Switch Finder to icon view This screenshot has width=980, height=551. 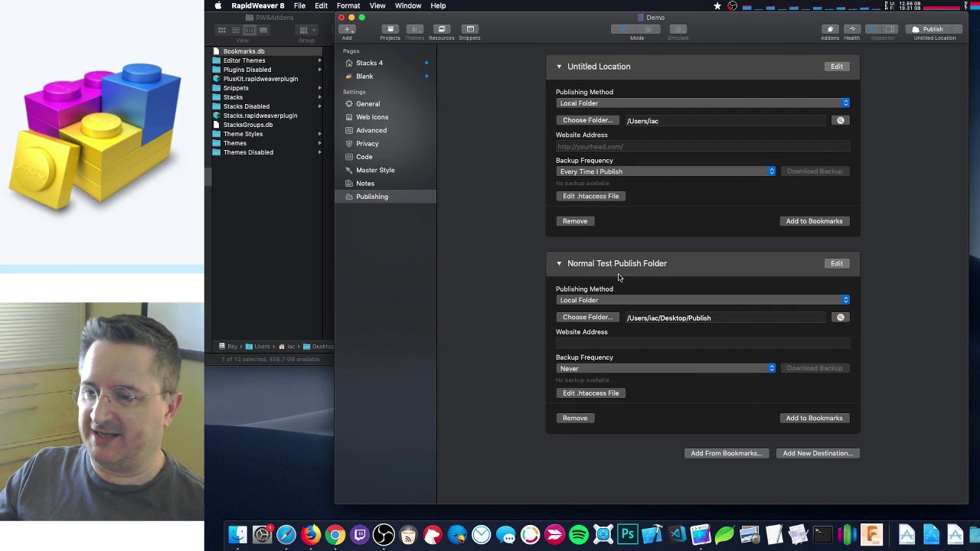222,31
